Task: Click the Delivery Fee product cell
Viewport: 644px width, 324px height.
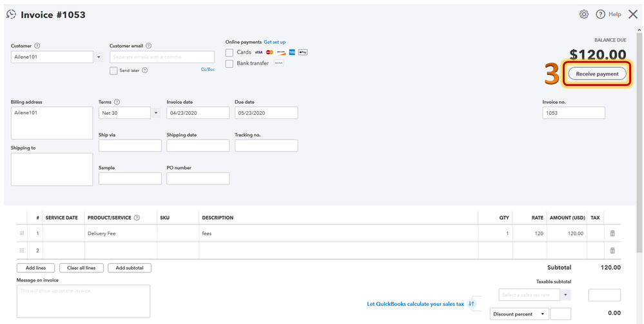Action: [x=121, y=233]
